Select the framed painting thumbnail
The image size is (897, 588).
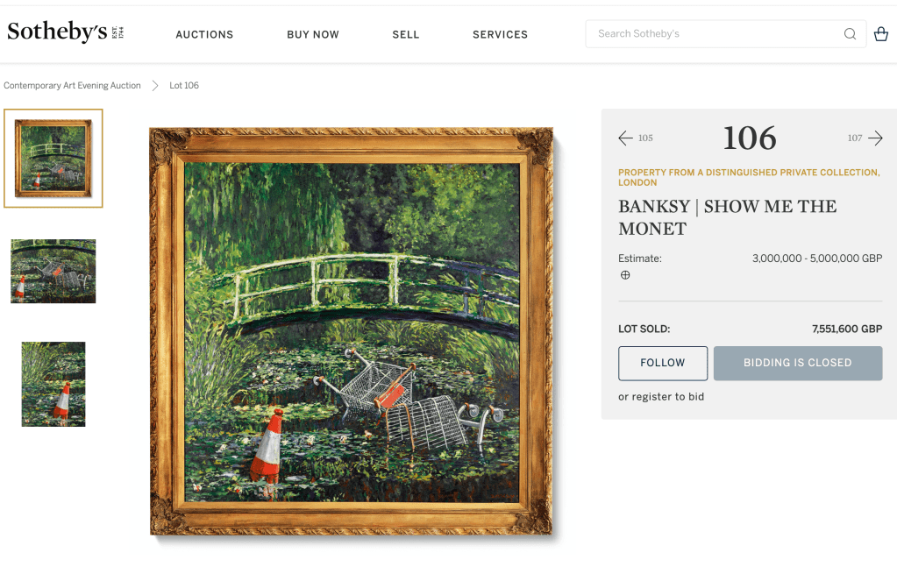pyautogui.click(x=53, y=159)
